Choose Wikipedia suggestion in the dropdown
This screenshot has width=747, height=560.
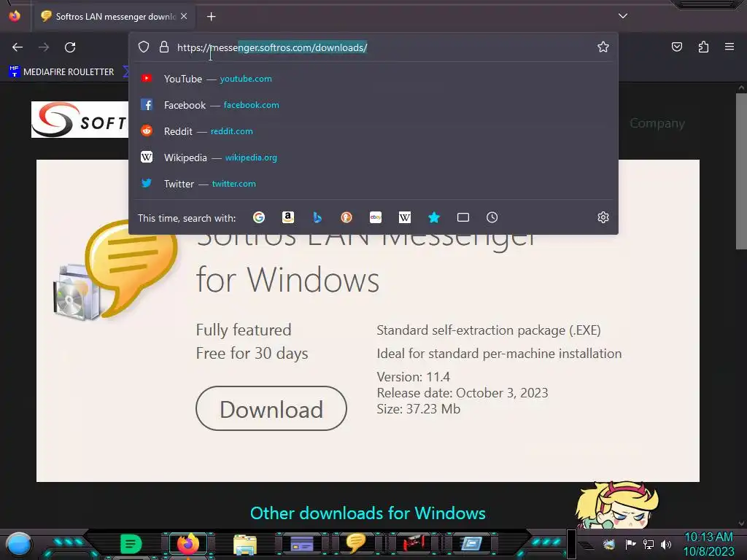click(373, 157)
